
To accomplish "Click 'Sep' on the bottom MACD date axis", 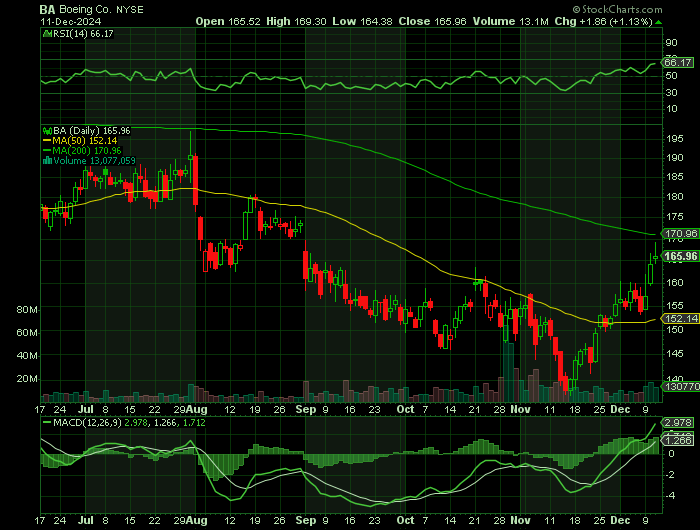I will tap(305, 520).
